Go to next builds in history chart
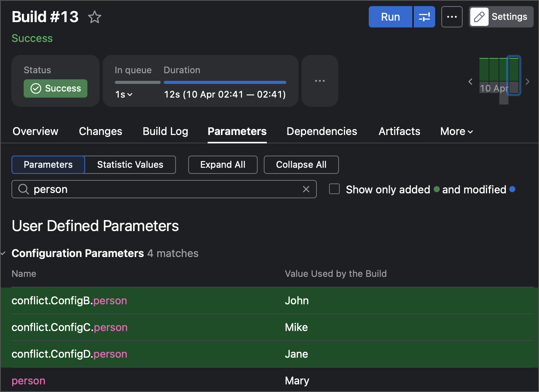 coord(528,81)
